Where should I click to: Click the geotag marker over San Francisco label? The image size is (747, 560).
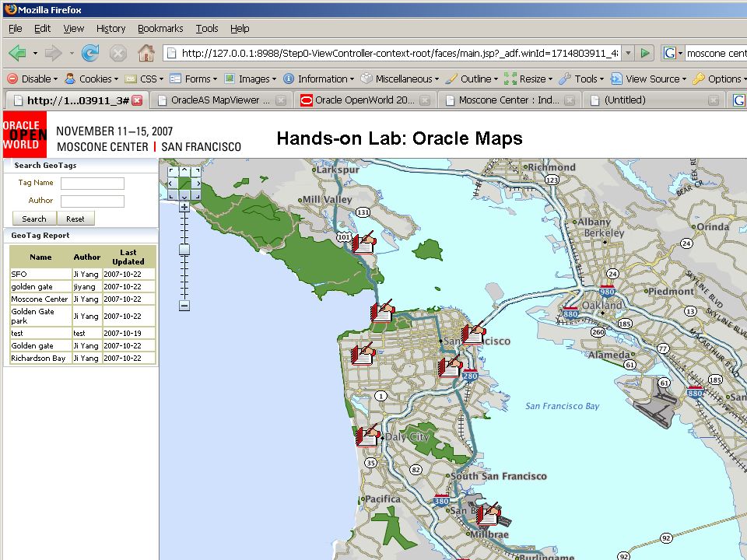coord(474,332)
